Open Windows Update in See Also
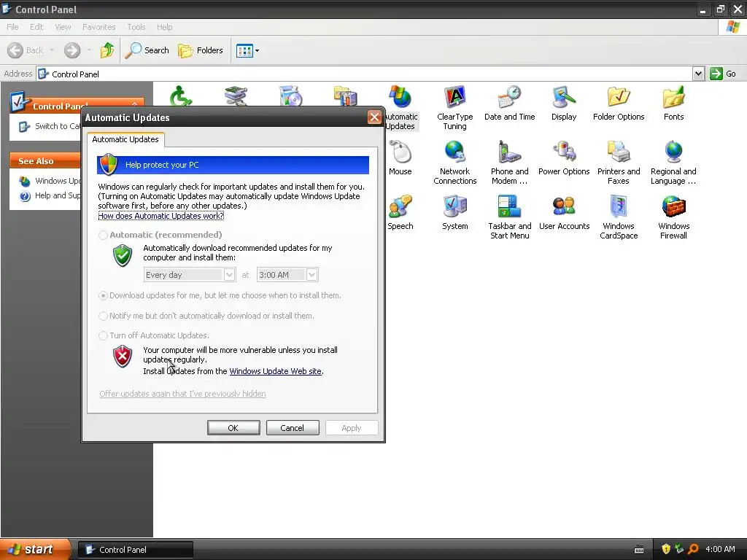The image size is (747, 560). tap(50, 181)
